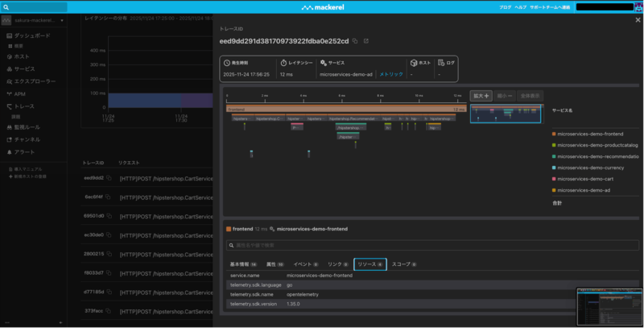Copy trace ID f8033d7 in the list
Screen dimensions: 644x328
point(109,273)
